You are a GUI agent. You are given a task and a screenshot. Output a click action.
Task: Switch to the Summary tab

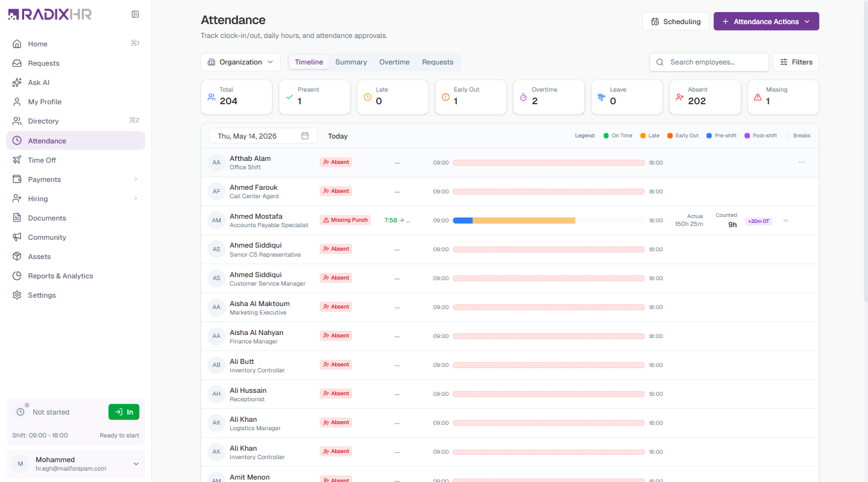(x=351, y=62)
